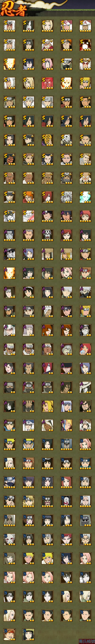Select the S-rank masked silver-haired Kakashi
This screenshot has width=95, height=644.
66,64
